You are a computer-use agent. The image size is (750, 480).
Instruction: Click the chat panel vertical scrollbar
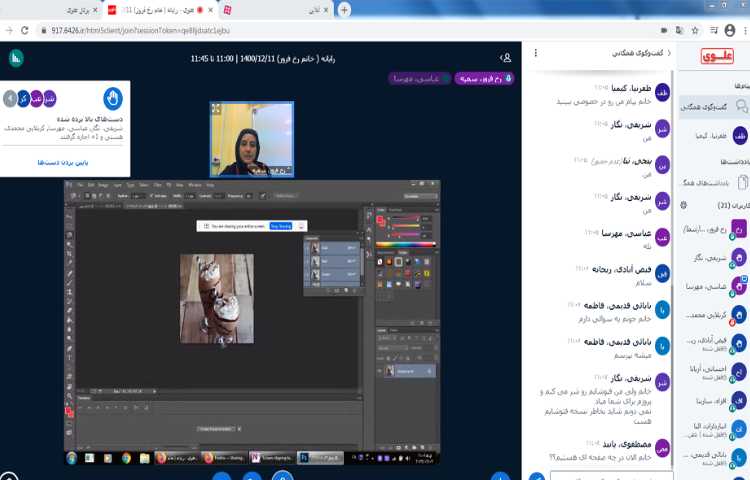[x=673, y=268]
